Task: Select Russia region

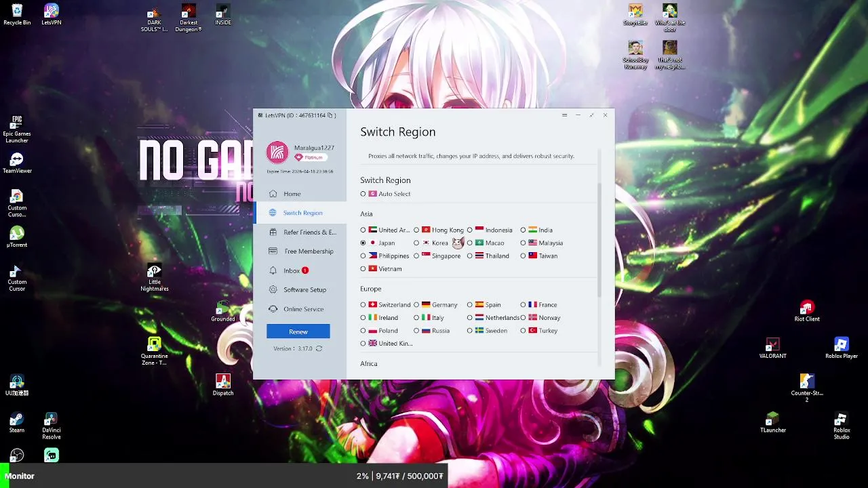Action: point(432,330)
